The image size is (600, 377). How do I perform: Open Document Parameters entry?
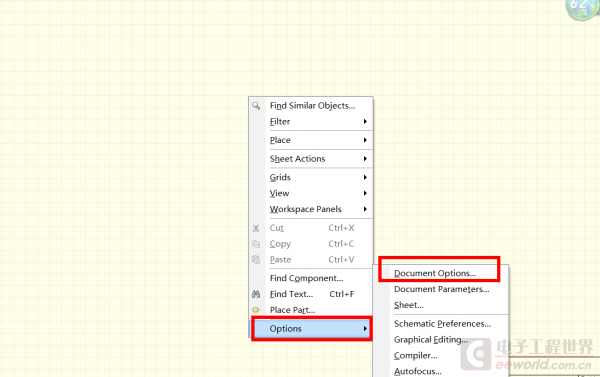441,289
